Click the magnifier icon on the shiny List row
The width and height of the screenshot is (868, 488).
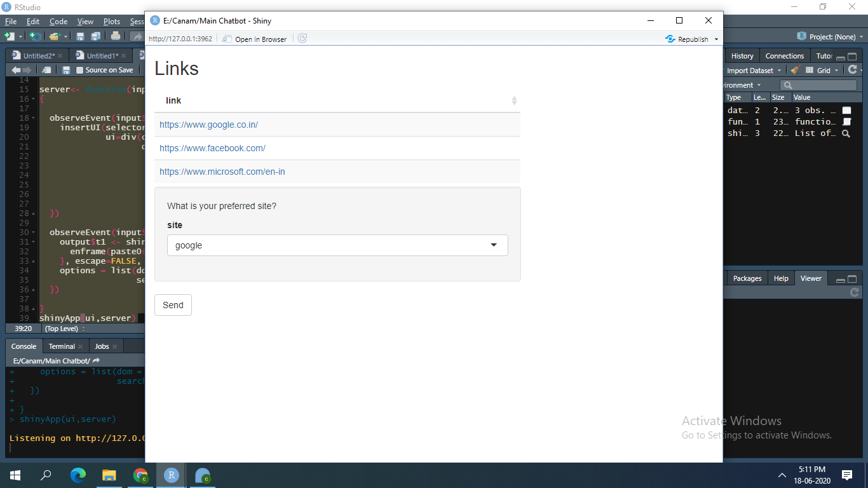[x=846, y=133]
